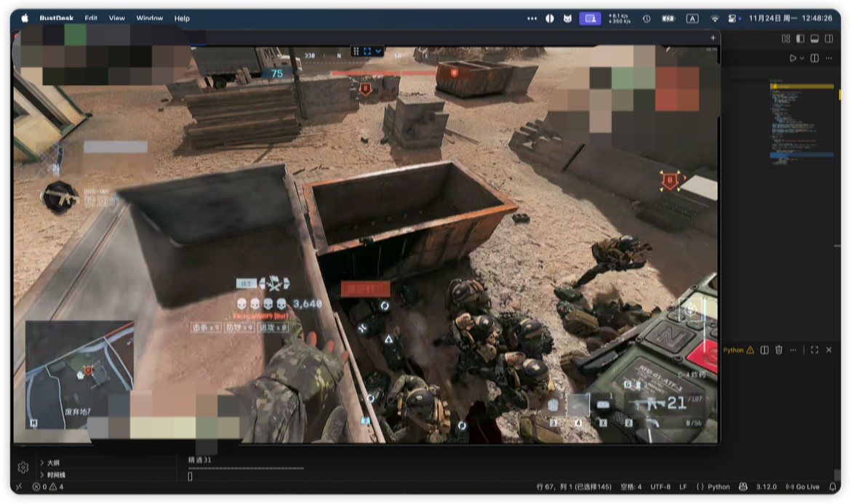
Task: Open the View menu
Action: point(116,18)
